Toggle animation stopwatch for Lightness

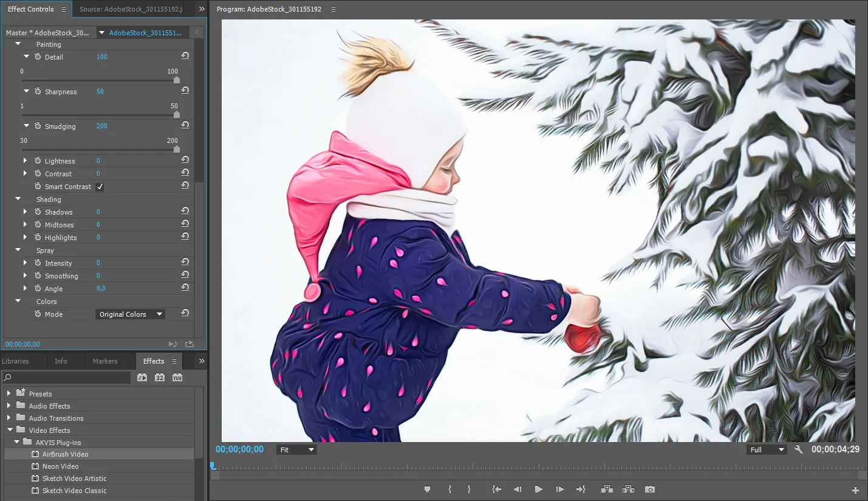pos(38,161)
